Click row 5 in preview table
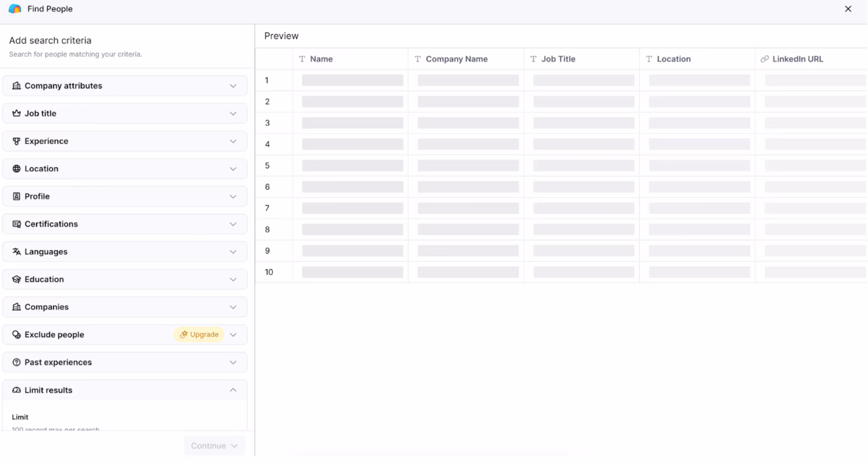Image resolution: width=868 pixels, height=462 pixels. coord(267,166)
